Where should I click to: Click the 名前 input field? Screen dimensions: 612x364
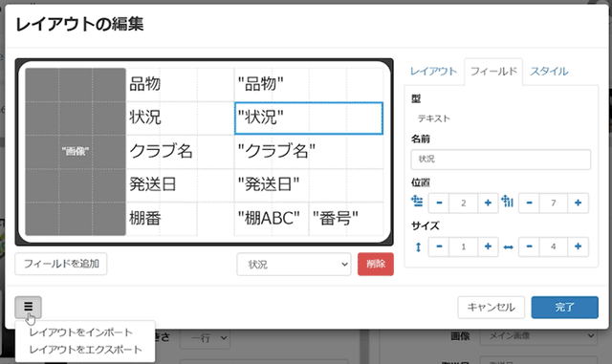coord(501,160)
